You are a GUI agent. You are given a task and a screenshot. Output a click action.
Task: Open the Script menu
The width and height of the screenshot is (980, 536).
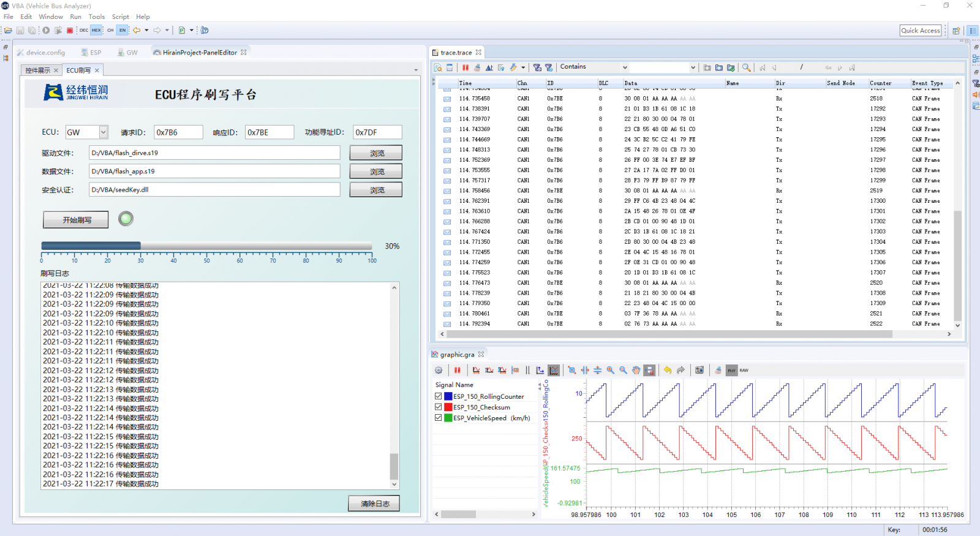(120, 17)
